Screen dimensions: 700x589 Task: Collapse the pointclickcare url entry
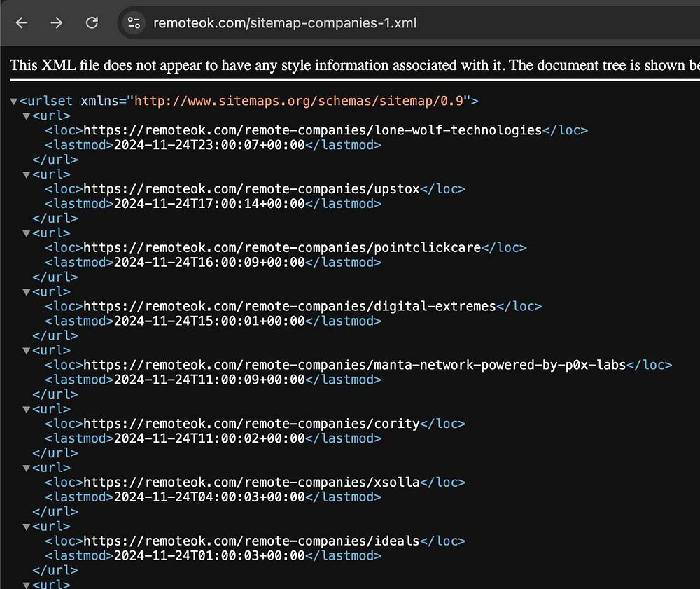coord(27,233)
